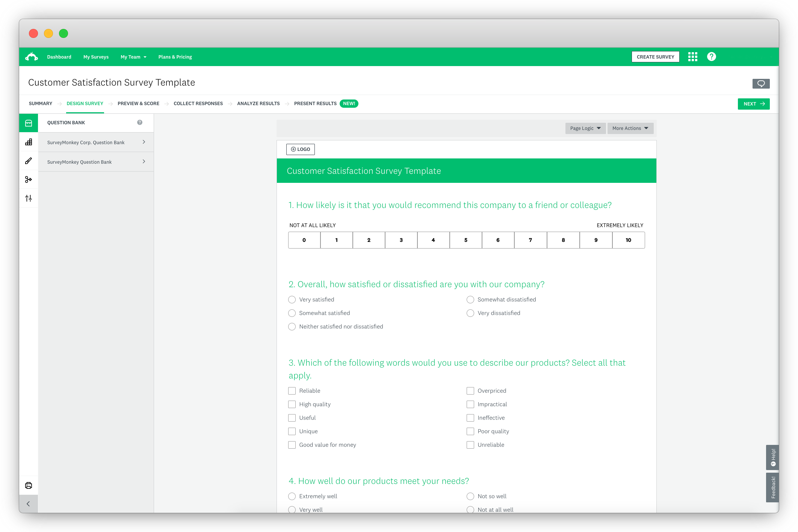Collapse the left sidebar with the chevron
The height and width of the screenshot is (532, 798).
coord(29,503)
